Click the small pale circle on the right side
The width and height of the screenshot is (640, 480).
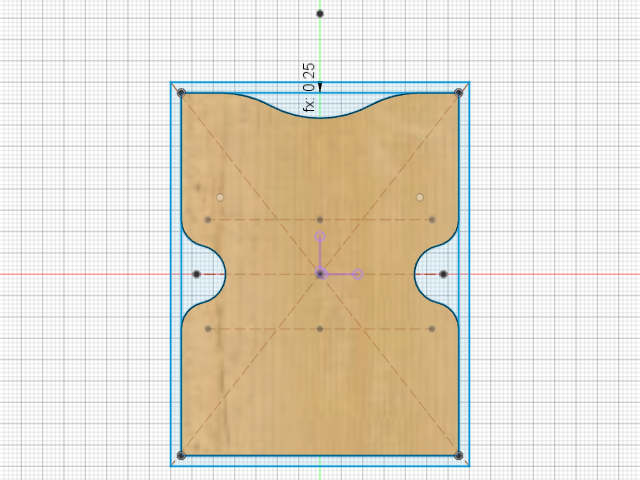420,198
